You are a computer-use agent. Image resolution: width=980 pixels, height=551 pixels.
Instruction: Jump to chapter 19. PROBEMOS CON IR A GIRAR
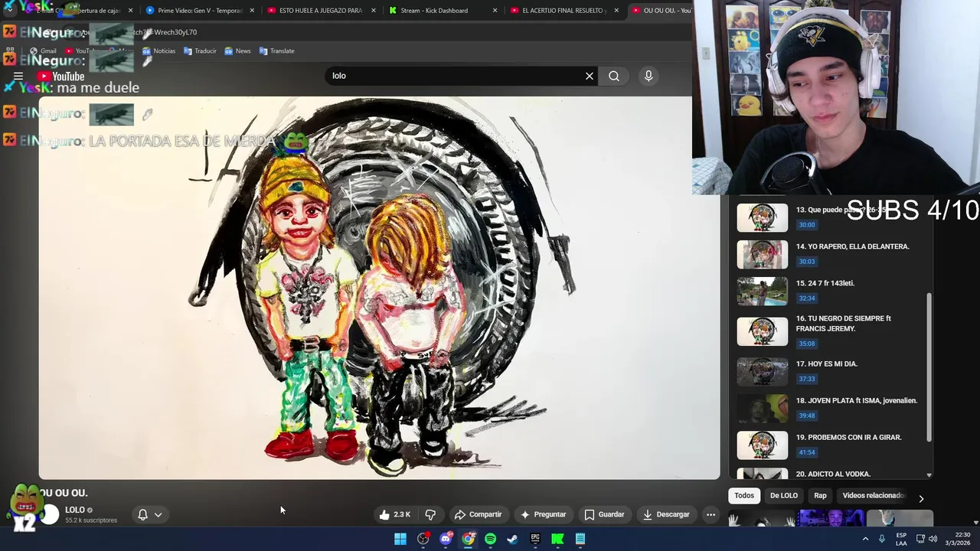831,445
